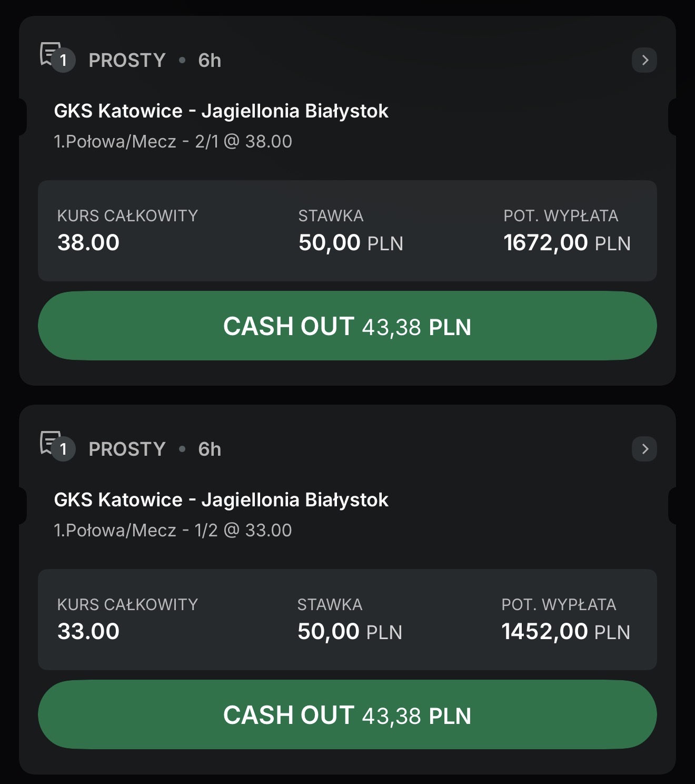Click the 1672,00 PLN potential payout
695x784 pixels.
[567, 243]
